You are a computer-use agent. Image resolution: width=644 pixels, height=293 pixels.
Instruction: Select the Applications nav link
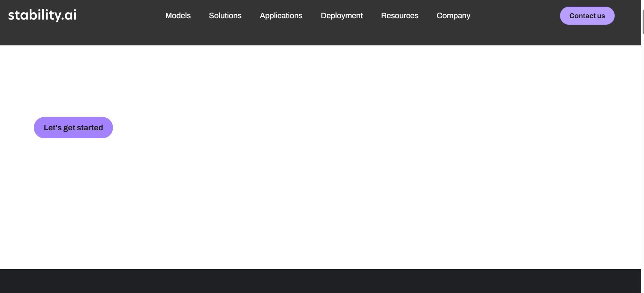281,16
